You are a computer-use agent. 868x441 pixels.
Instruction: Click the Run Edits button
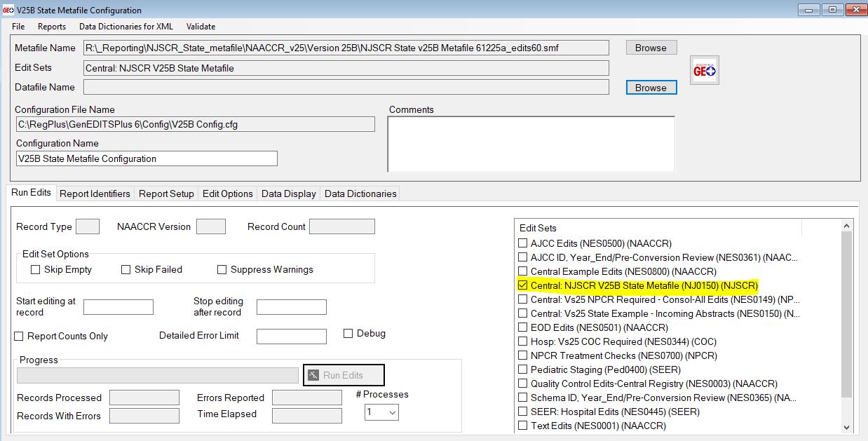point(344,375)
